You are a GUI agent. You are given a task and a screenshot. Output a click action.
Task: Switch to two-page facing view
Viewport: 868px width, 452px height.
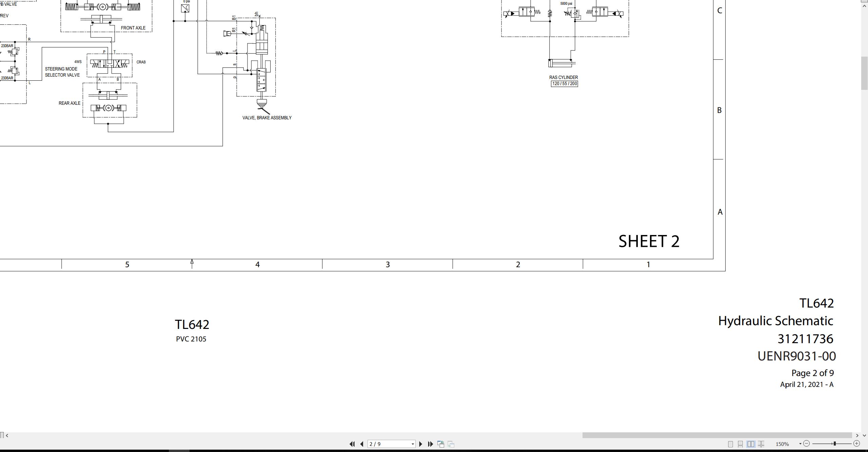[751, 444]
